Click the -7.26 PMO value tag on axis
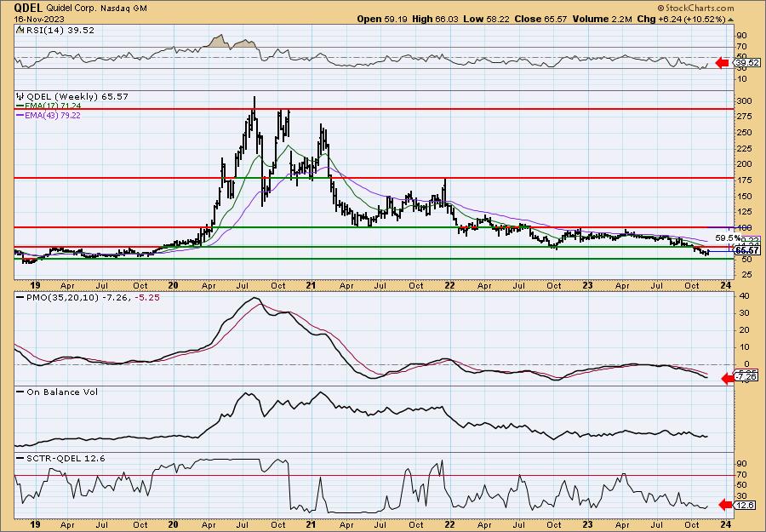This screenshot has height=532, width=766. coord(747,377)
